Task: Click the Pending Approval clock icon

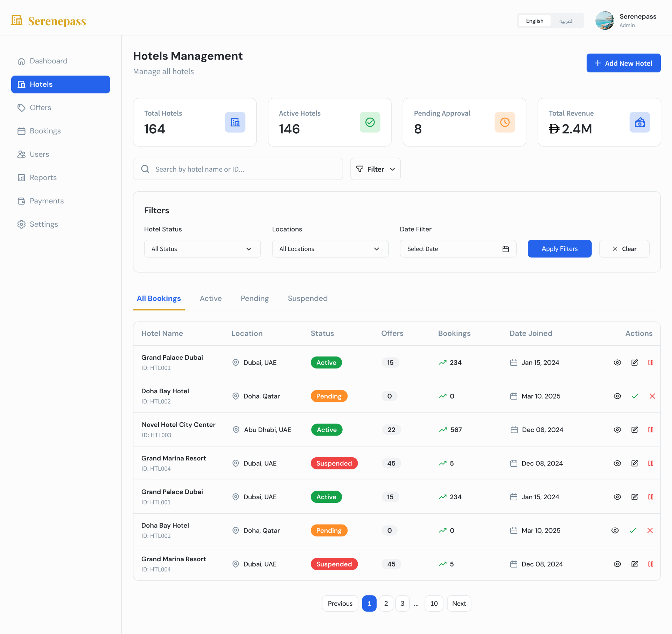Action: [505, 122]
